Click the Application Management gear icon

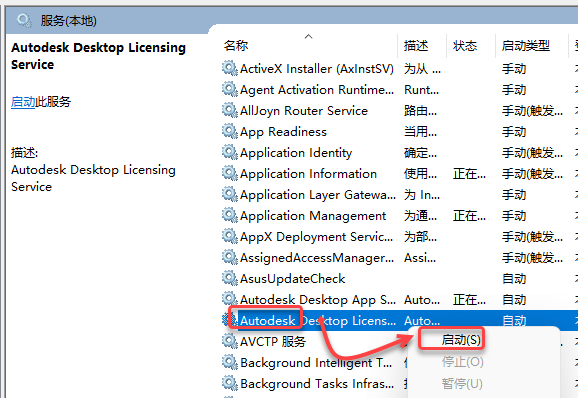[x=230, y=216]
